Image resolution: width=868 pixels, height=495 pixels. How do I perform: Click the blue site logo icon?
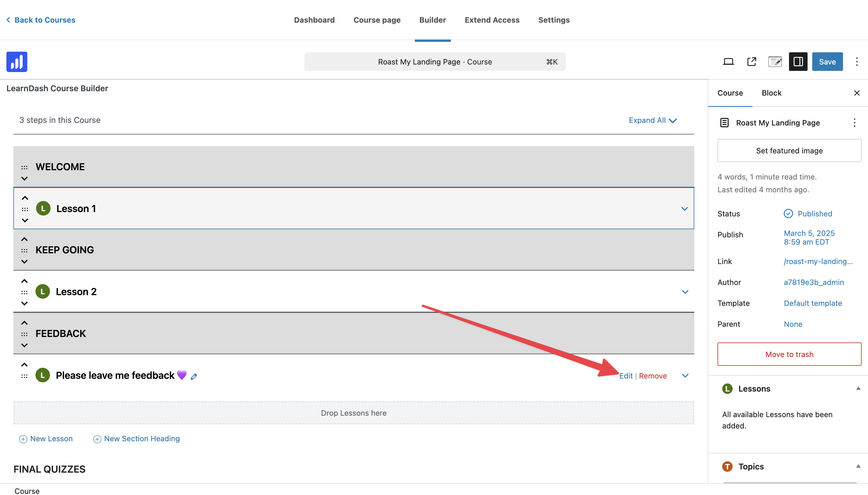point(17,62)
